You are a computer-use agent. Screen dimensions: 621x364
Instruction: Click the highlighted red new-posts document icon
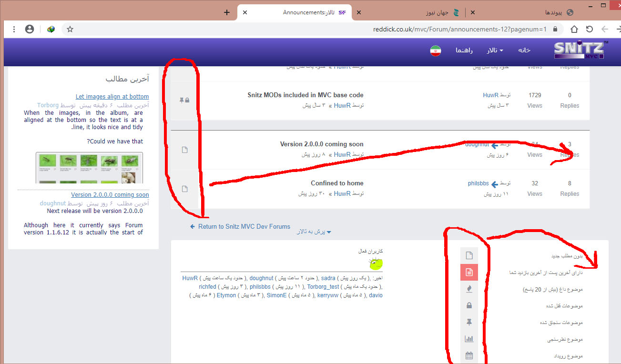(x=469, y=272)
